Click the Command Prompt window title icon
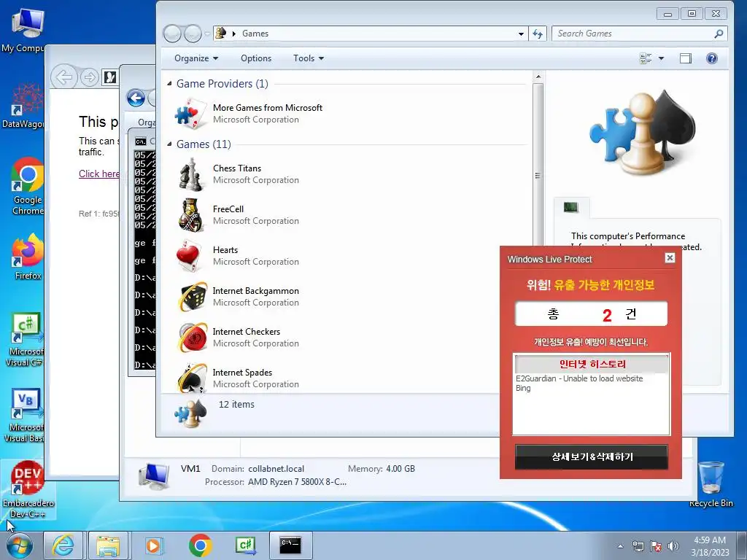Screen dimensions: 747x560 click(141, 141)
